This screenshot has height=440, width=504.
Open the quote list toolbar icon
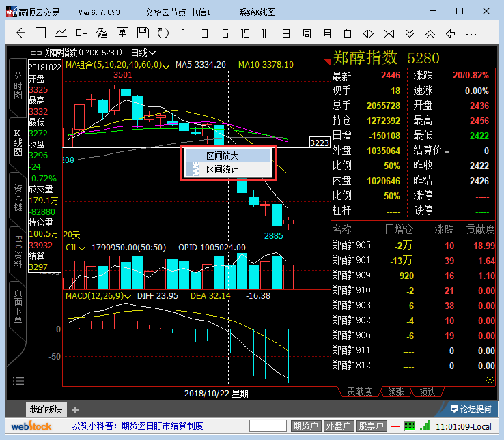coord(41,33)
